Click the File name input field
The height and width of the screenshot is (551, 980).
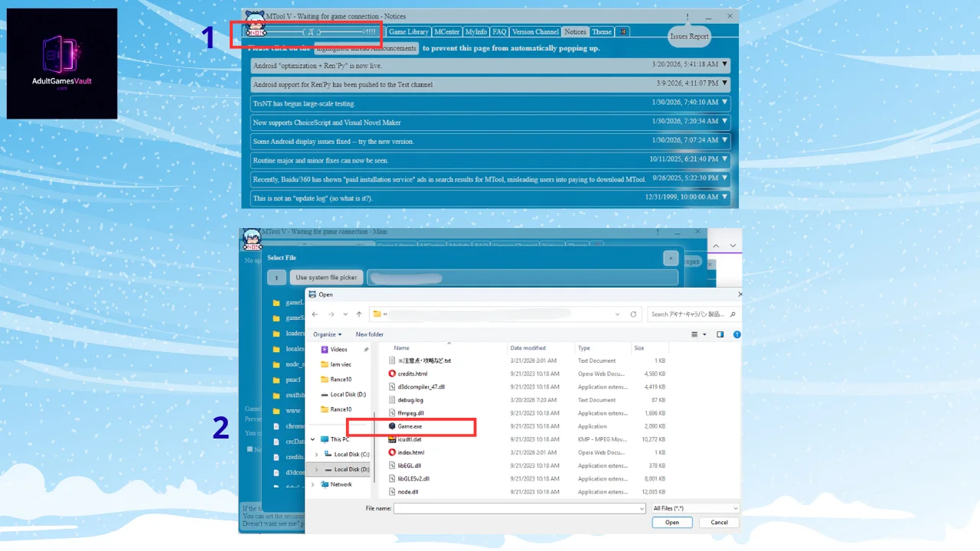coord(520,508)
